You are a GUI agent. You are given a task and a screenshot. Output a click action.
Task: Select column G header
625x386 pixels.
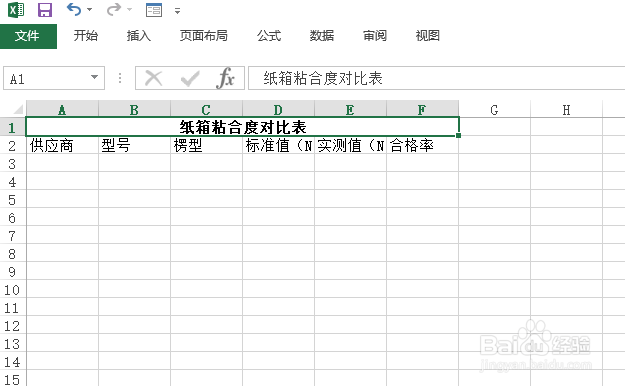tap(494, 110)
